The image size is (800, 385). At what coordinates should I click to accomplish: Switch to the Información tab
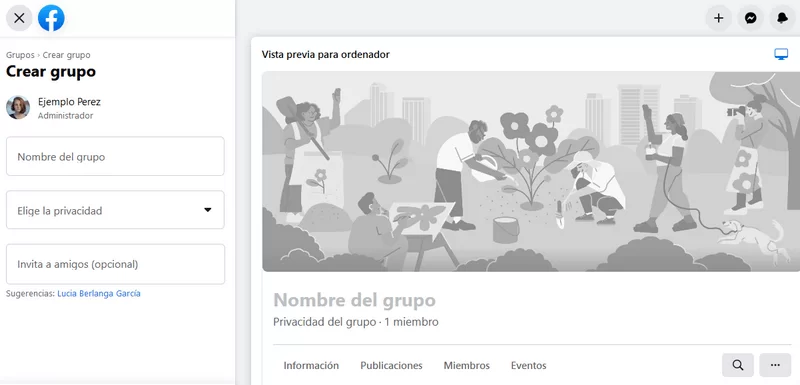pyautogui.click(x=311, y=366)
